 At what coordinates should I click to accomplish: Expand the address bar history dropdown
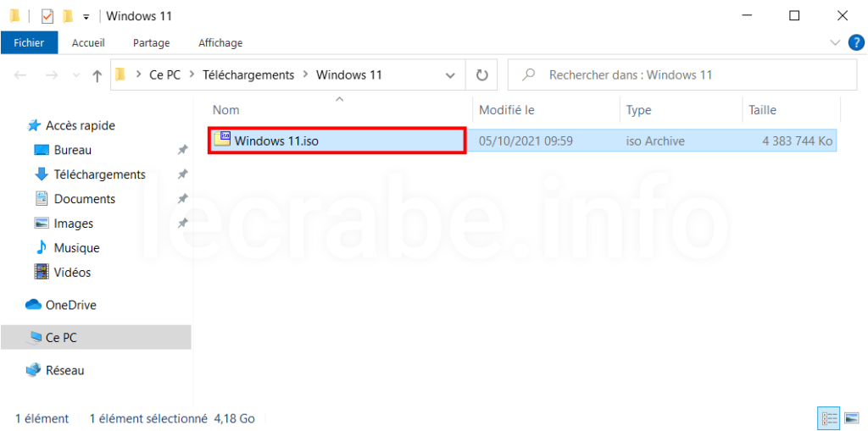(451, 75)
